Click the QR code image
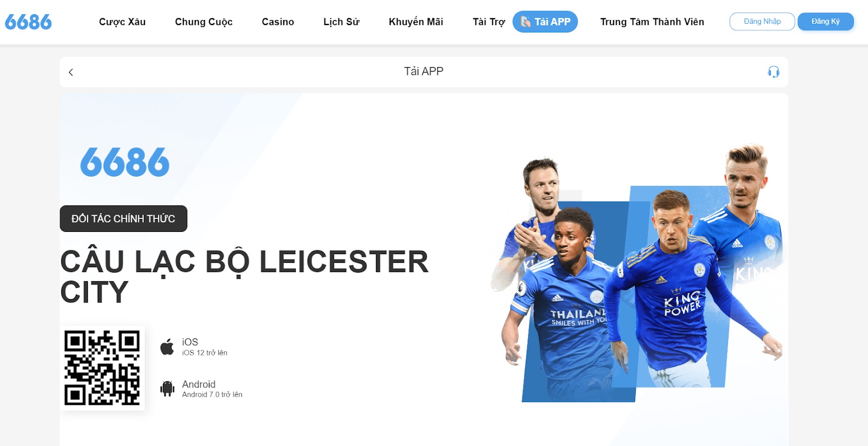The width and height of the screenshot is (868, 446). (x=102, y=368)
